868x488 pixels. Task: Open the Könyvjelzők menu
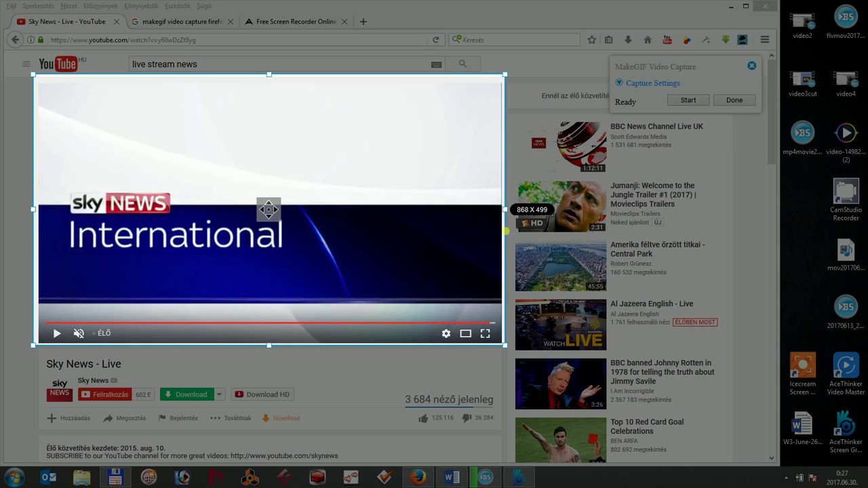pyautogui.click(x=140, y=6)
